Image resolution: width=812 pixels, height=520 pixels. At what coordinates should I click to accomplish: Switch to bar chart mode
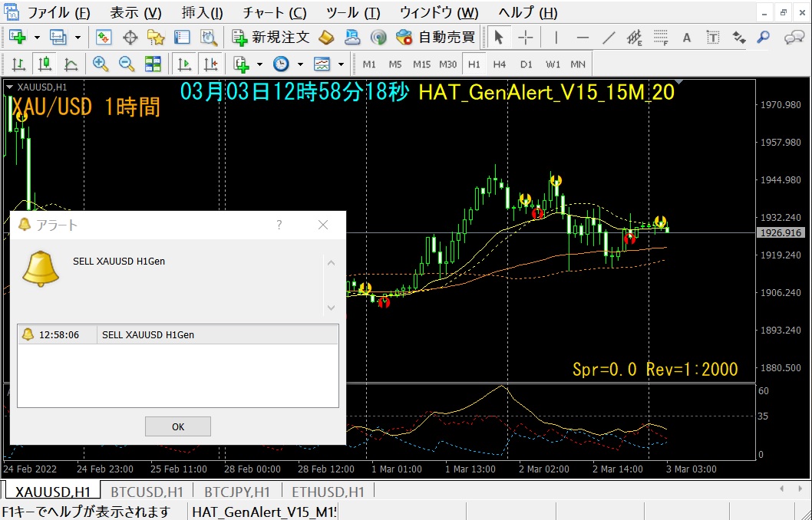click(18, 64)
